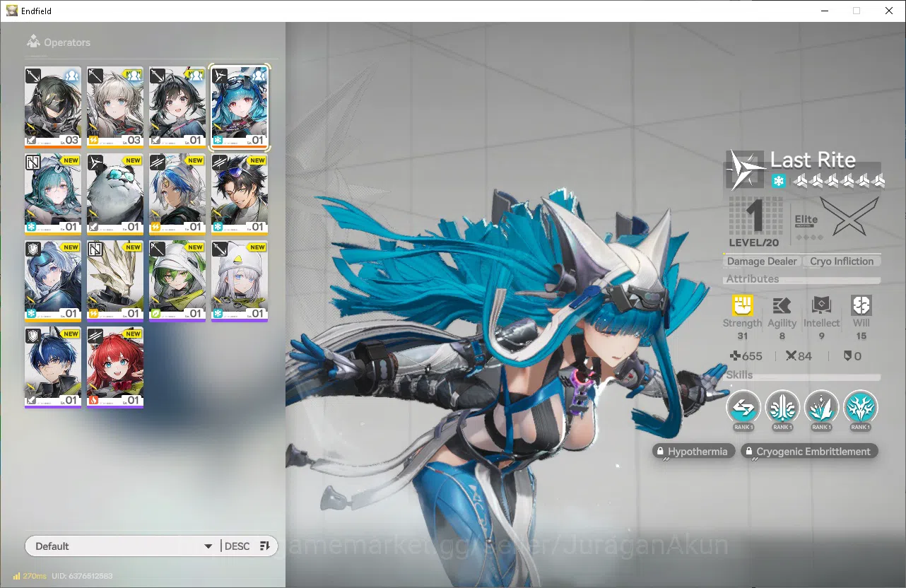Select the green-haired hooded operator card
906x588 pixels.
coord(177,281)
